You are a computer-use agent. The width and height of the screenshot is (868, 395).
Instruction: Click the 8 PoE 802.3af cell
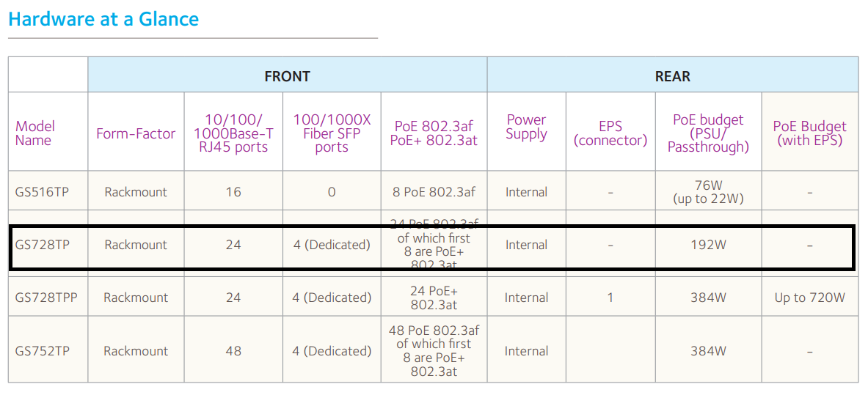pos(434,192)
